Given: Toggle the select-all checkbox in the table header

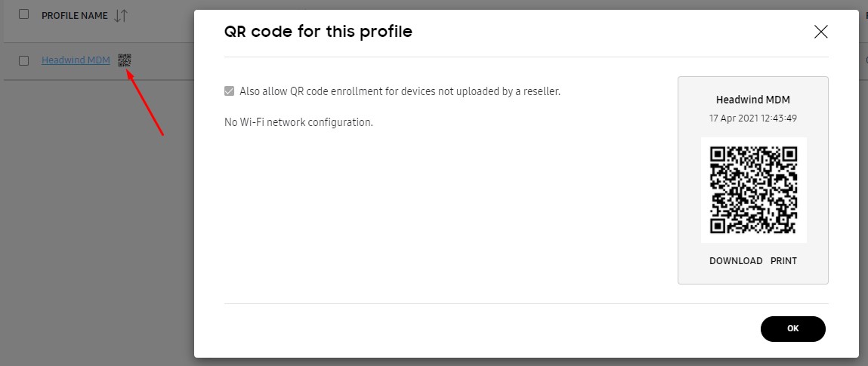Looking at the screenshot, I should [24, 14].
